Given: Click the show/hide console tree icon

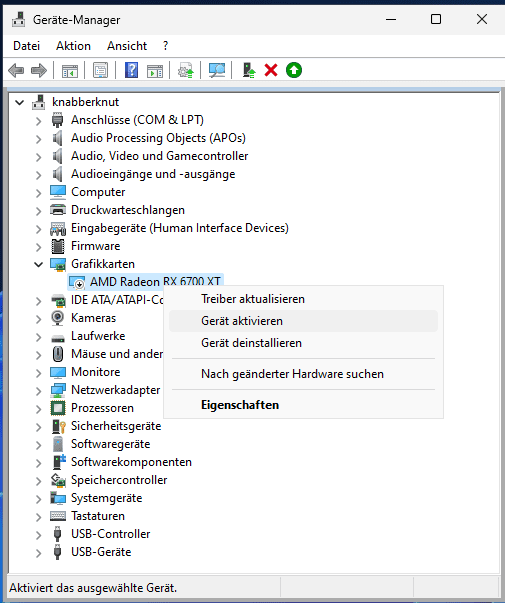Looking at the screenshot, I should 70,70.
